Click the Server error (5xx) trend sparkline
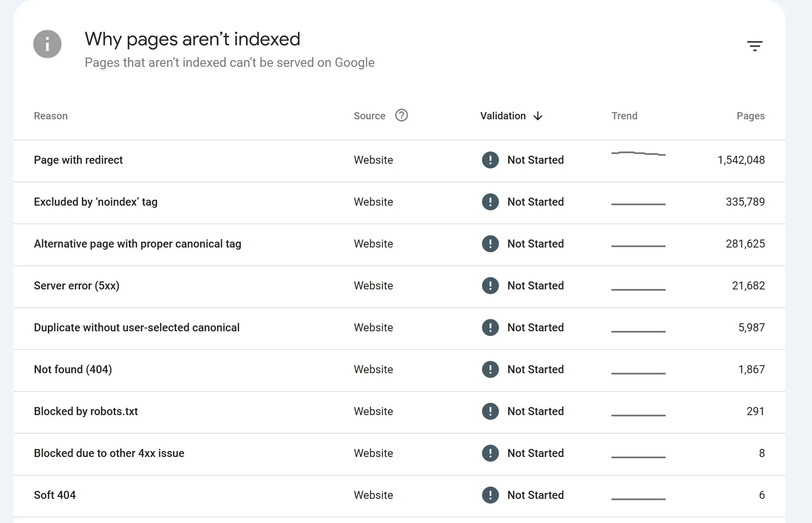 coord(638,289)
